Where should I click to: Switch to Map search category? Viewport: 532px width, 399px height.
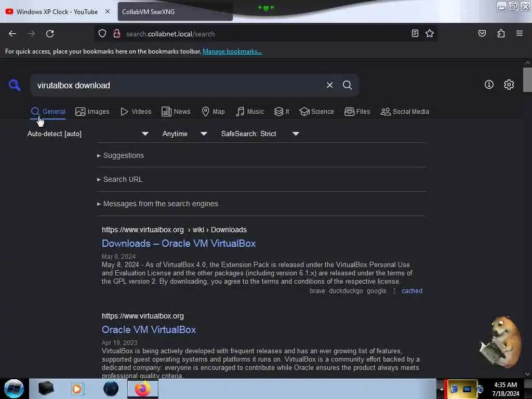coord(213,112)
